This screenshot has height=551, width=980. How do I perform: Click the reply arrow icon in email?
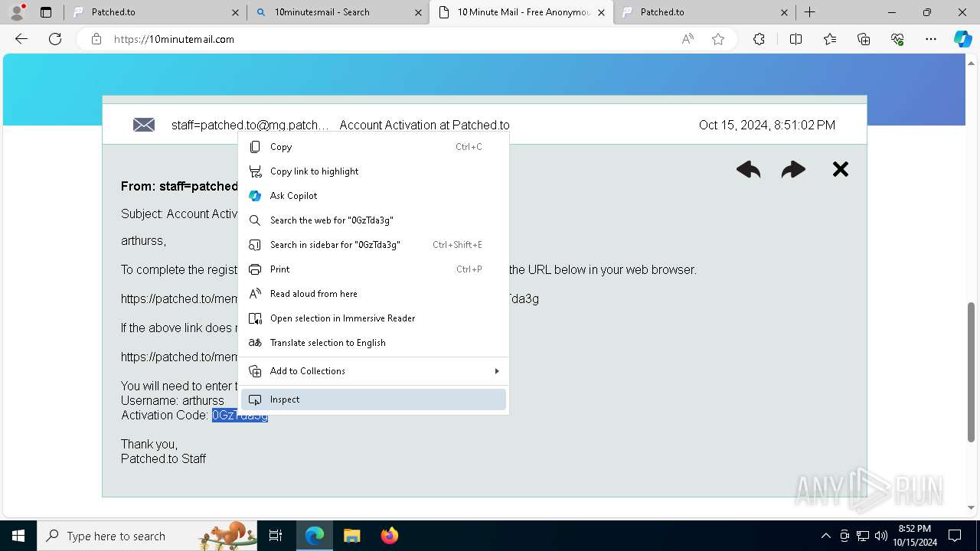click(748, 169)
